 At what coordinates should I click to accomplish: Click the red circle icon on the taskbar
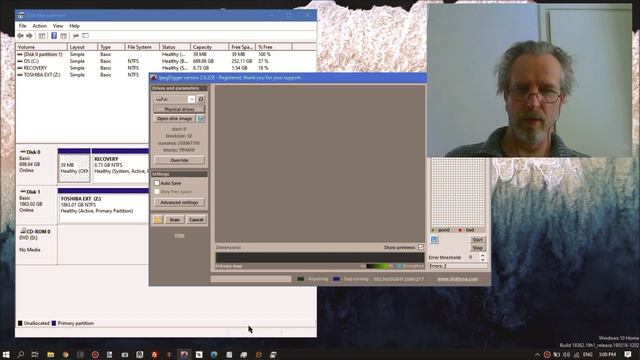point(95,354)
